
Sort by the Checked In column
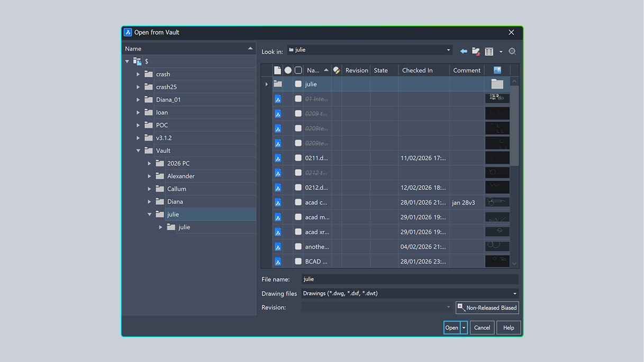418,70
